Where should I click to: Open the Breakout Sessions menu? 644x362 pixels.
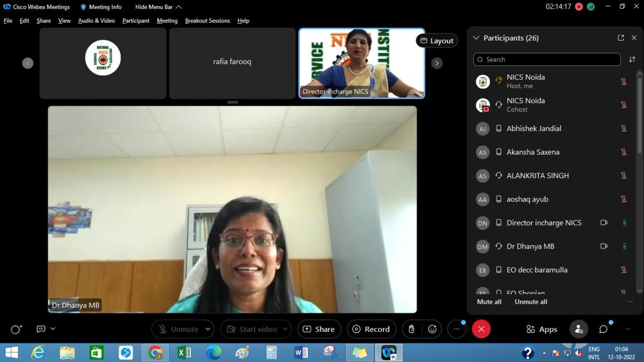208,20
